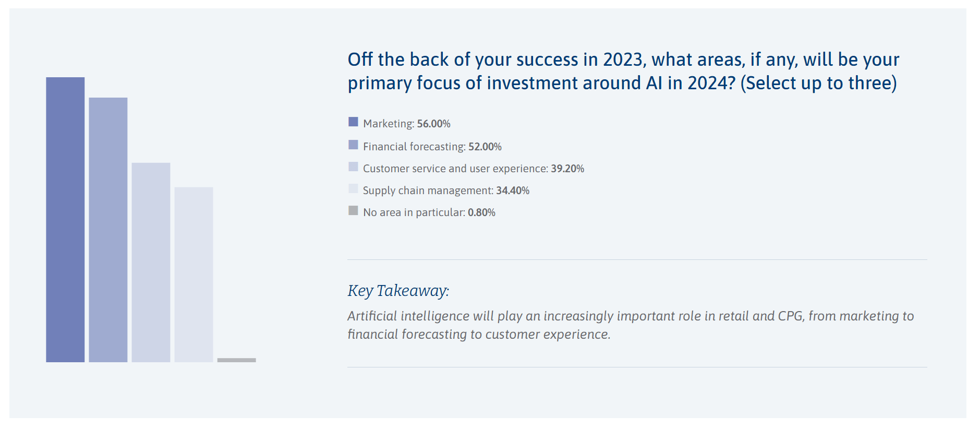
Task: Click the Artificial intelligence takeaway paragraph
Action: click(631, 325)
